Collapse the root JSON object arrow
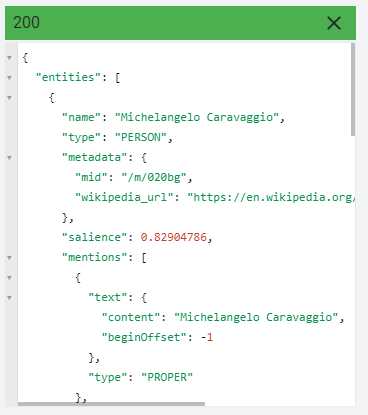This screenshot has width=368, height=415. click(9, 58)
